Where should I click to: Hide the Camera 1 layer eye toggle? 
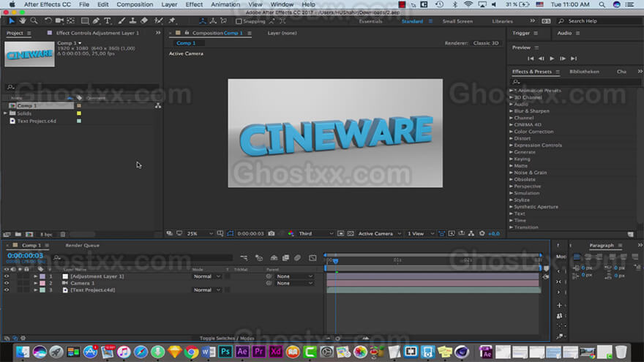(7, 283)
